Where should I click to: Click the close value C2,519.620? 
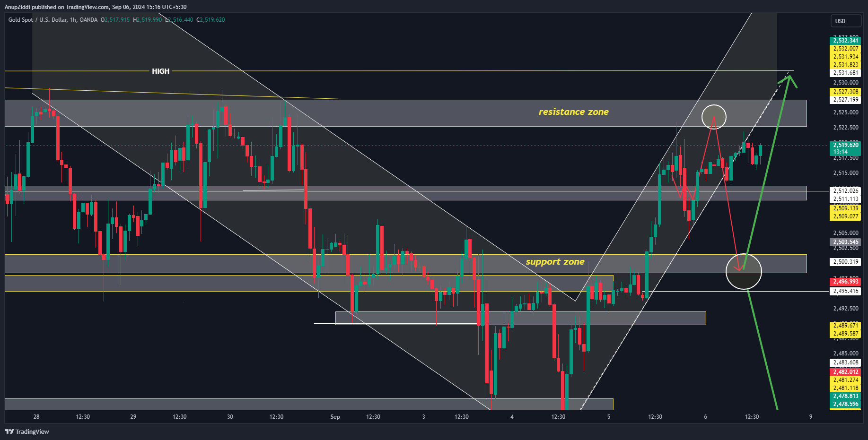pyautogui.click(x=210, y=20)
